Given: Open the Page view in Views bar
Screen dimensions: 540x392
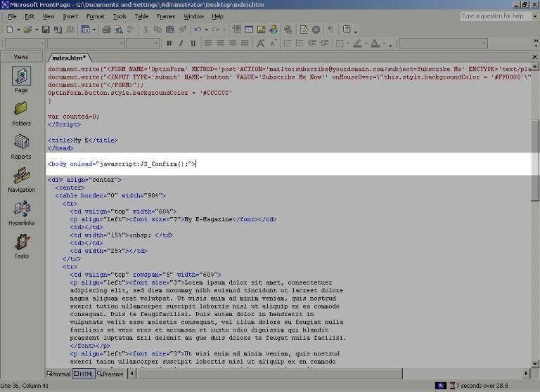Looking at the screenshot, I should tap(21, 78).
